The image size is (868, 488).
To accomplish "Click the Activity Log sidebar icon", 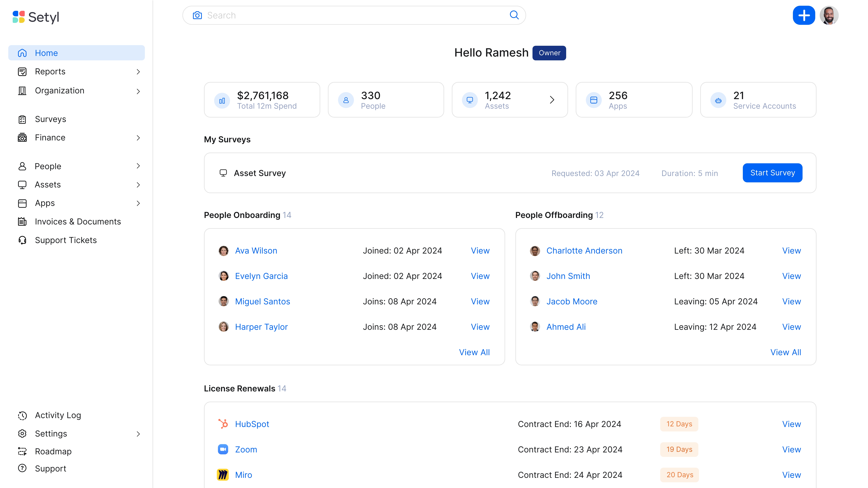I will 22,415.
